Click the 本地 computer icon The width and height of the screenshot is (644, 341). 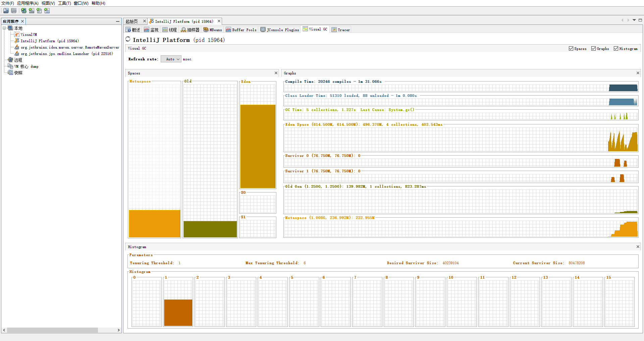point(10,28)
